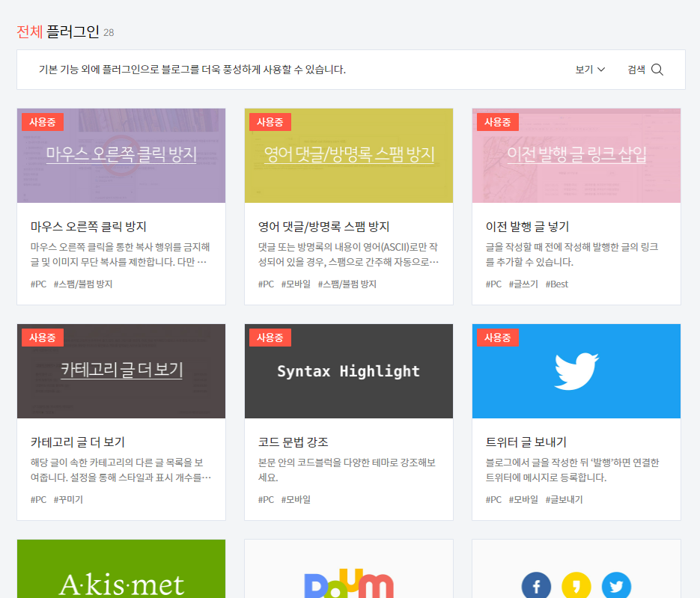This screenshot has height=598, width=700.
Task: Click 사용중 badge on 이전 발행 글 card
Action: pyautogui.click(x=498, y=122)
